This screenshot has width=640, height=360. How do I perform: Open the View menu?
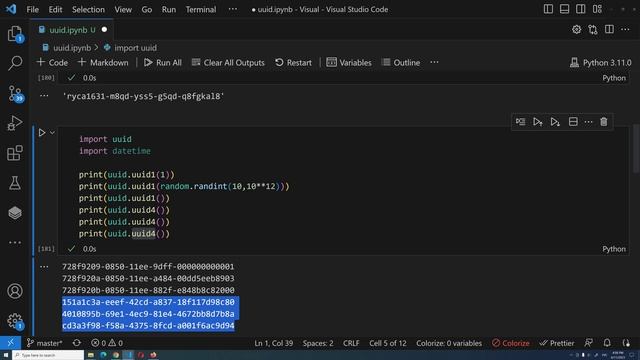123,9
